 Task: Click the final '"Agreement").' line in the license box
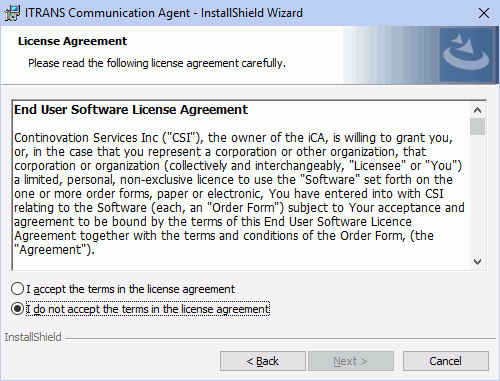click(54, 250)
